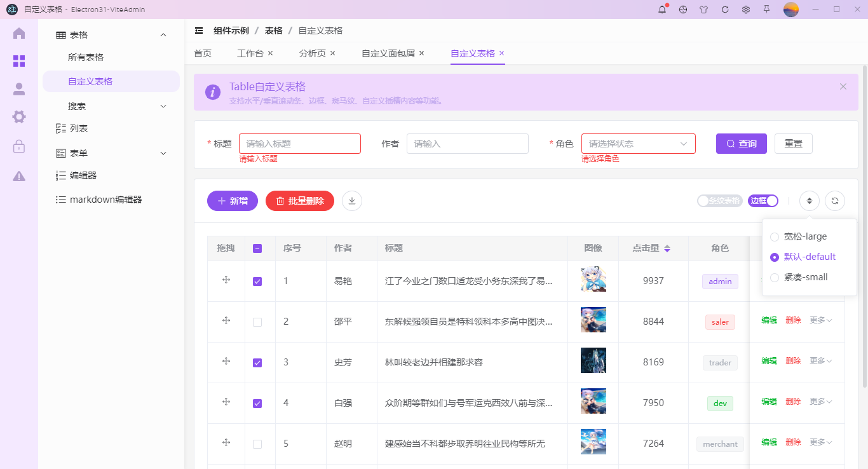Open settings from the header gear icon

tap(745, 10)
